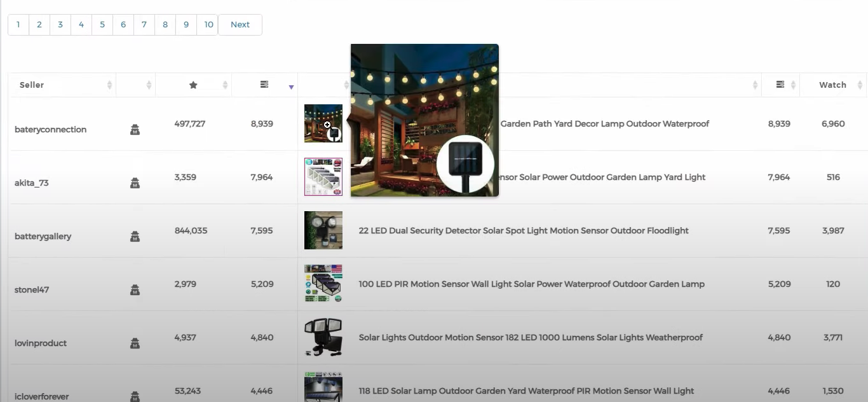Click feedback score 3,359
This screenshot has height=402, width=868.
[x=186, y=177]
